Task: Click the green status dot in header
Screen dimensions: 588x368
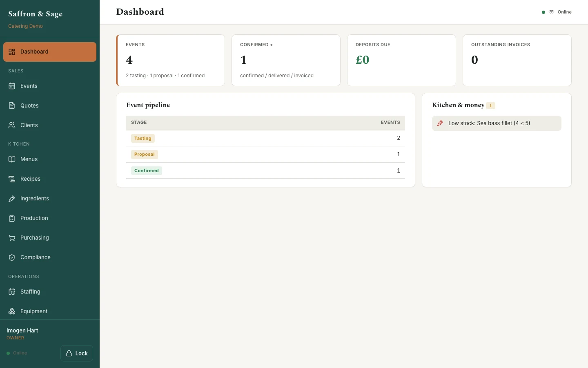Action: 543,12
